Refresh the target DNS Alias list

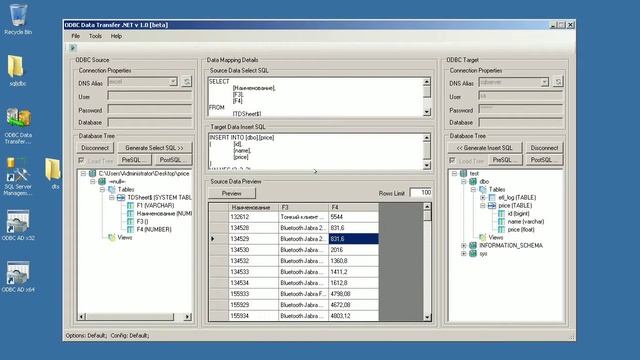pos(558,82)
